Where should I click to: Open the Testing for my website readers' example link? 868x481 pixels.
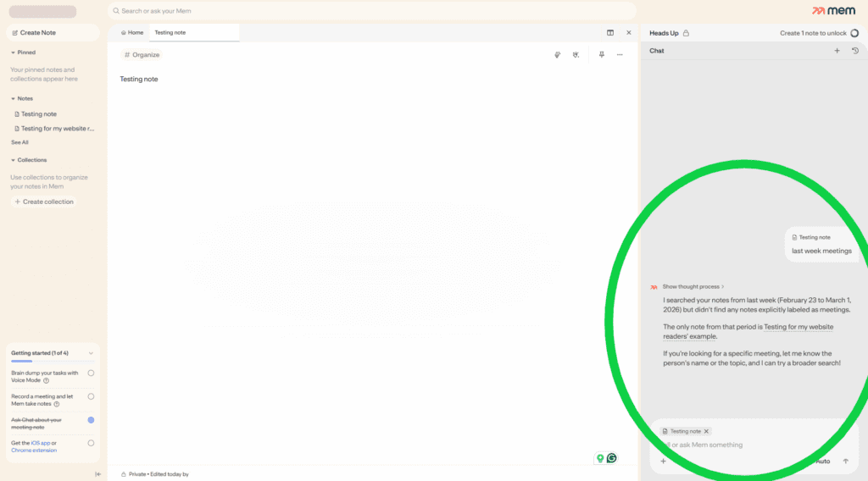click(x=748, y=332)
